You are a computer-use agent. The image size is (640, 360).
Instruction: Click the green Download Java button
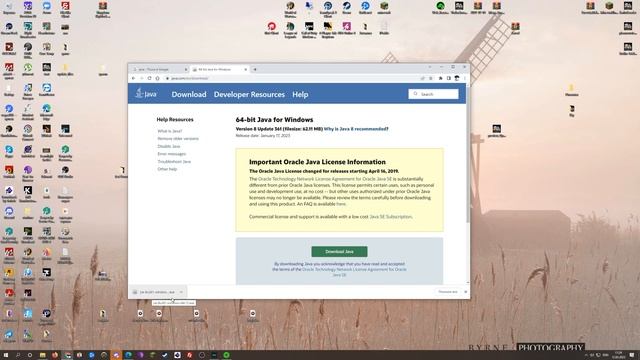[339, 251]
